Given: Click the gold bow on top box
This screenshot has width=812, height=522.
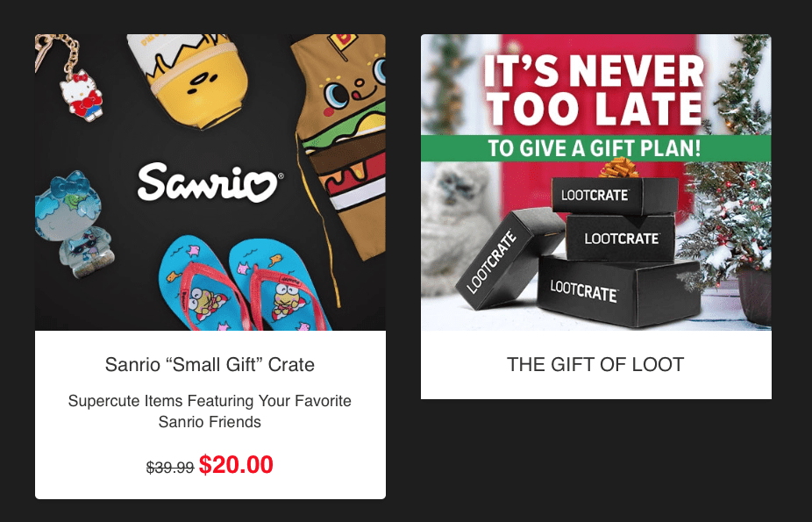Looking at the screenshot, I should 619,168.
